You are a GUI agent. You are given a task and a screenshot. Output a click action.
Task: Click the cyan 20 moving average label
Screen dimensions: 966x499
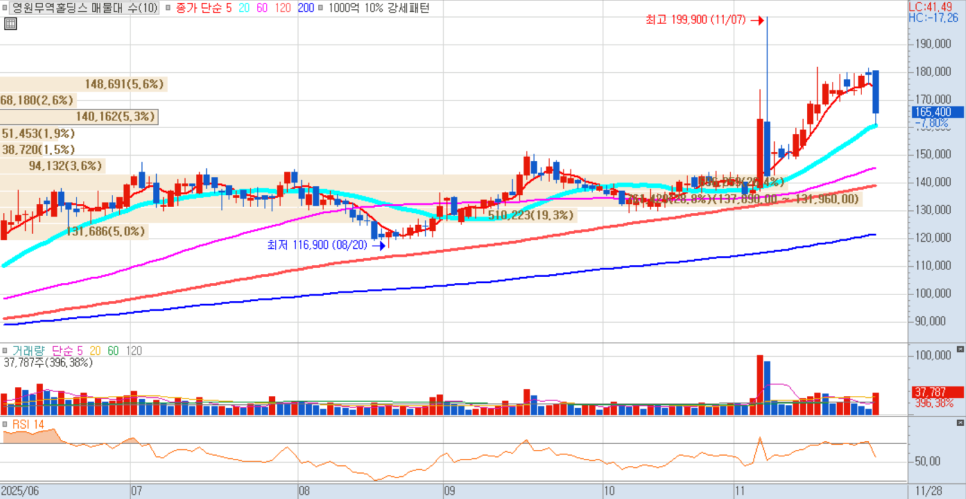243,8
